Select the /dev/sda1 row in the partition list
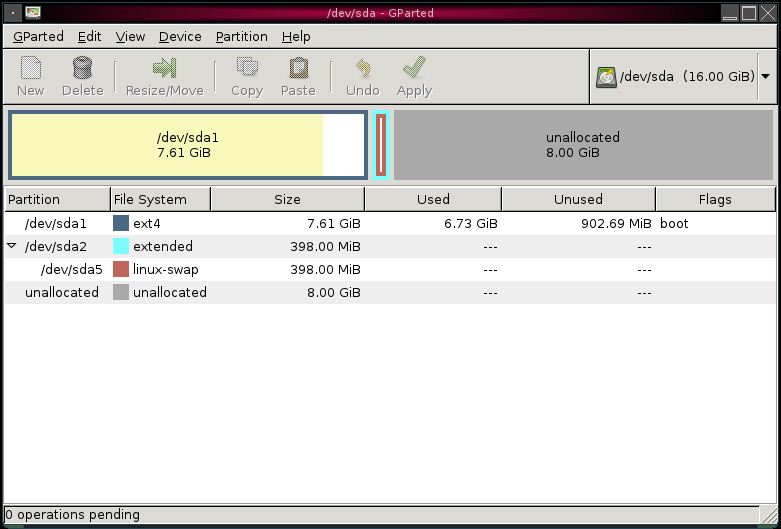 (x=390, y=223)
